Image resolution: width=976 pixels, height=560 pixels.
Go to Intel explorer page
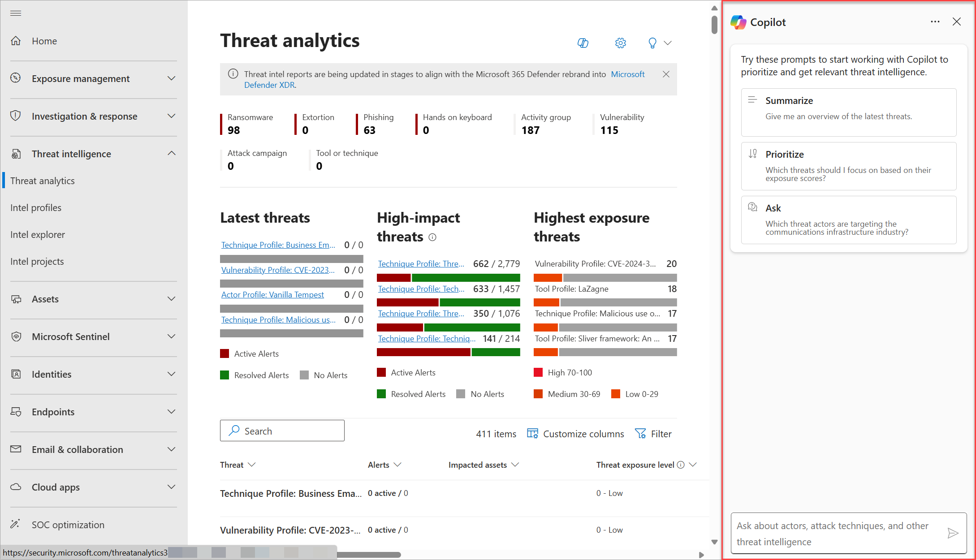point(38,235)
